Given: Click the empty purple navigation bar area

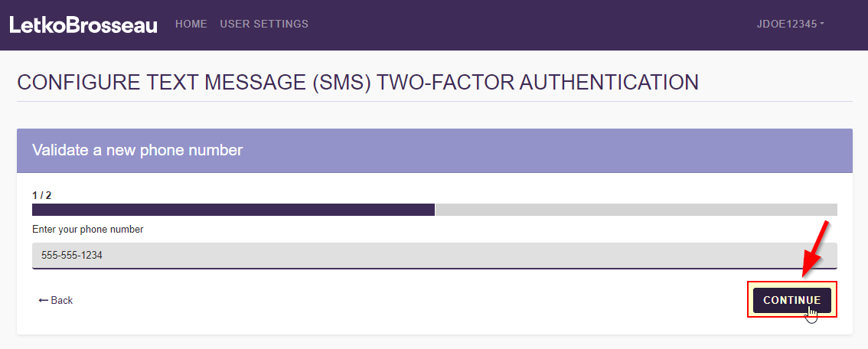Looking at the screenshot, I should (536, 24).
